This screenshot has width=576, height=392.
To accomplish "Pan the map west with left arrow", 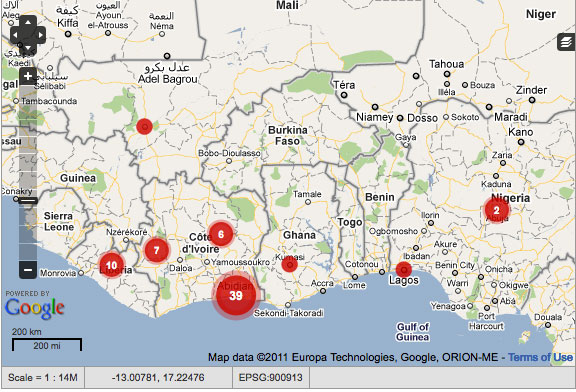I will tap(16, 35).
